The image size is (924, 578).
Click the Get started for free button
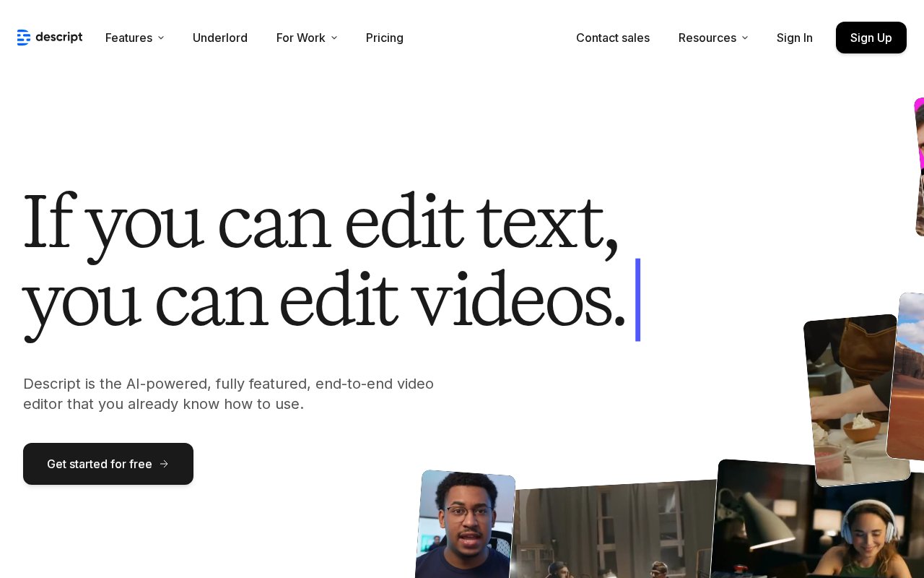tap(108, 464)
